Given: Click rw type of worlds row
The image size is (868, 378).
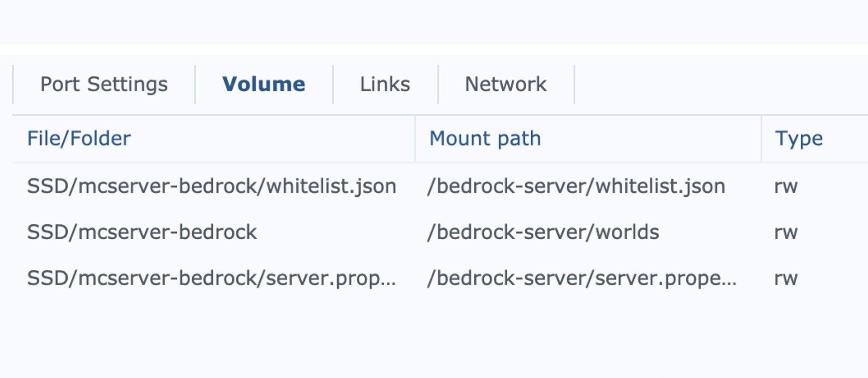Looking at the screenshot, I should point(786,232).
